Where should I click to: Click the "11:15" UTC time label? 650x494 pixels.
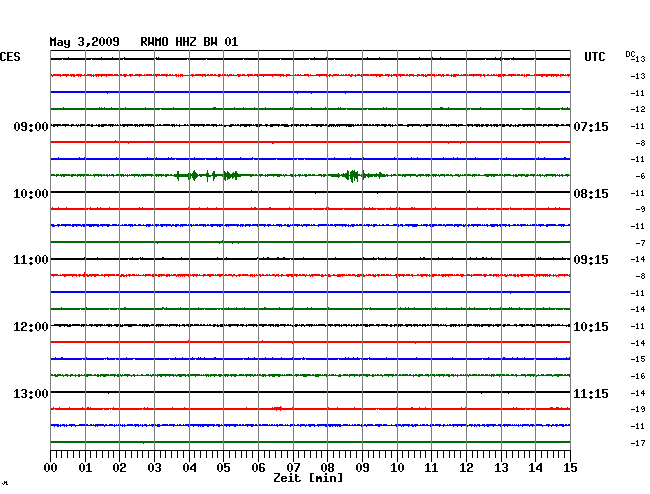pyautogui.click(x=591, y=393)
